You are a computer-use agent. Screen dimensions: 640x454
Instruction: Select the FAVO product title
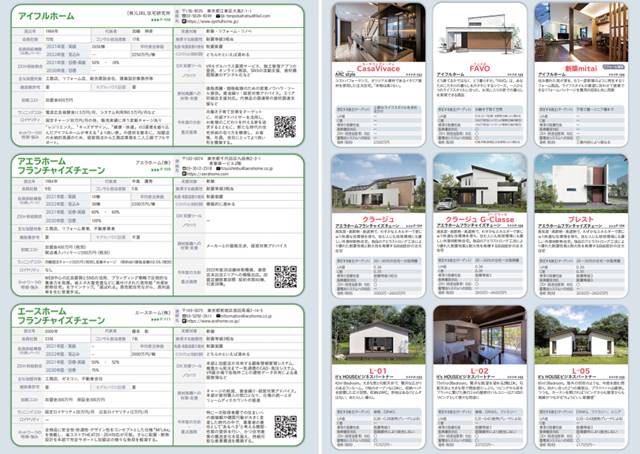coord(480,69)
